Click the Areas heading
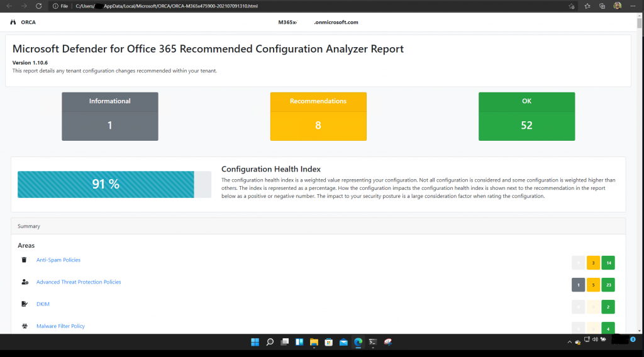Viewport: 644px width, 357px height. pyautogui.click(x=26, y=245)
